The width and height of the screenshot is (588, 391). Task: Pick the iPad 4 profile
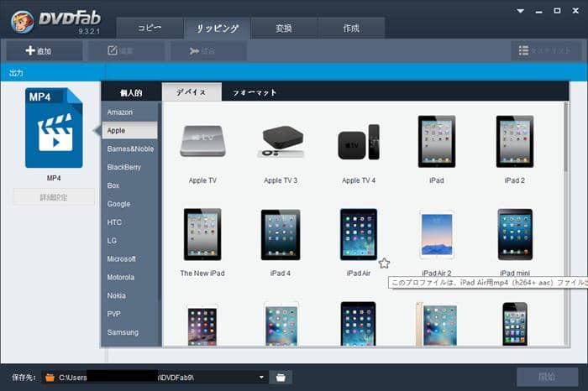[281, 234]
